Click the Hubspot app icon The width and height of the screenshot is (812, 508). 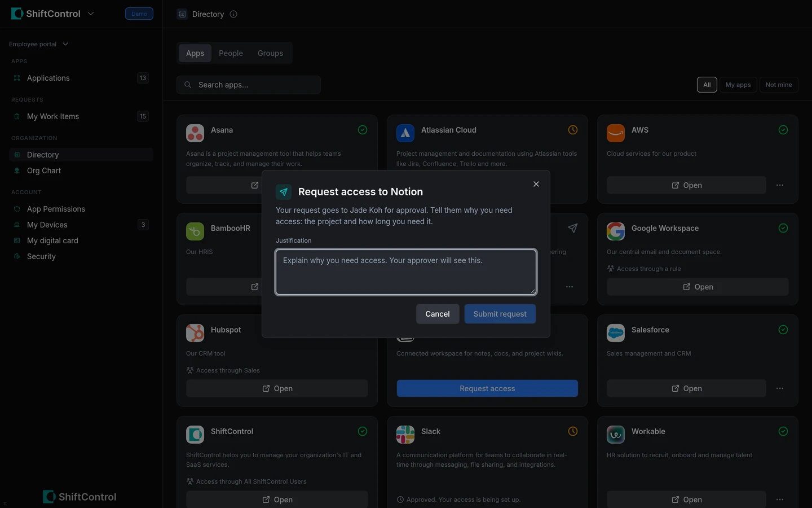point(195,333)
